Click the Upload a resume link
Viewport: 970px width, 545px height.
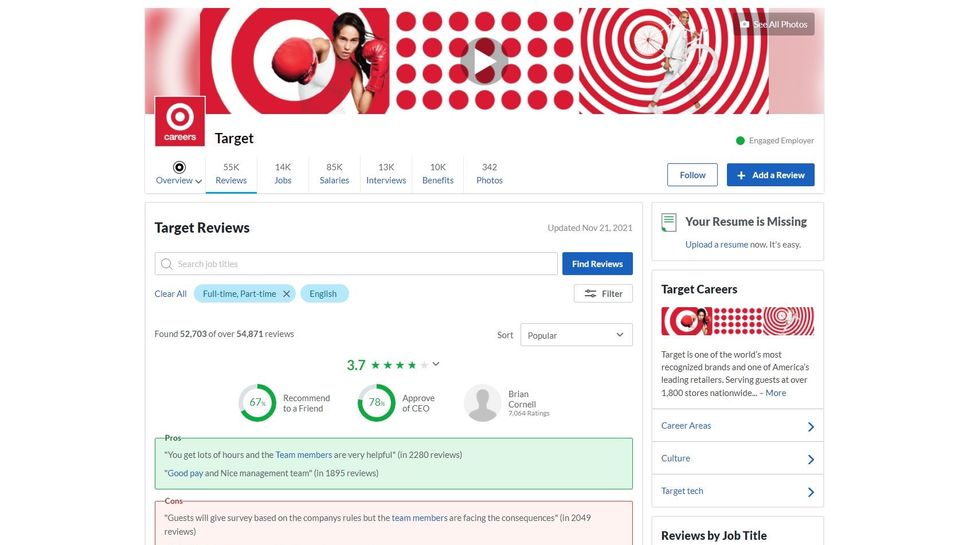tap(716, 244)
